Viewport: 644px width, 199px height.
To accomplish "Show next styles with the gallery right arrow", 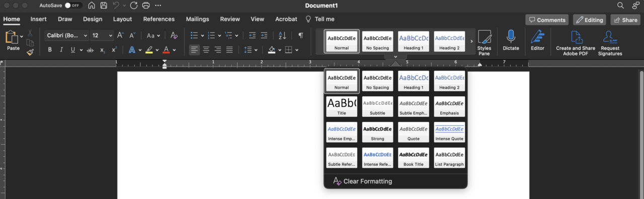I will pos(471,41).
